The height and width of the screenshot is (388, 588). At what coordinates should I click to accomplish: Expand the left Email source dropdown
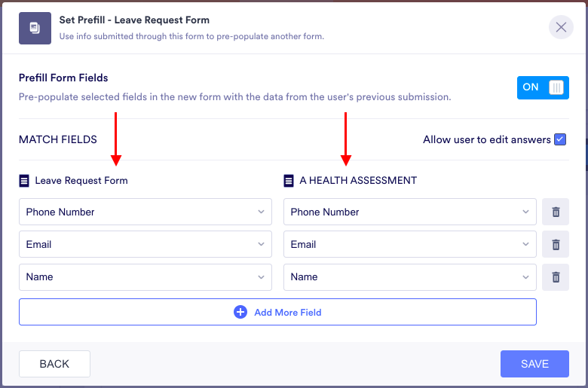tap(145, 245)
